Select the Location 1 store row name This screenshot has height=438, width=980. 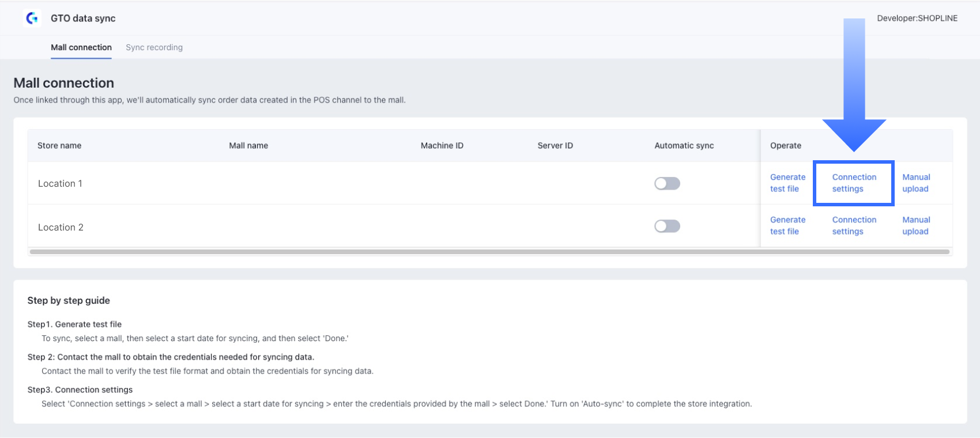point(60,183)
